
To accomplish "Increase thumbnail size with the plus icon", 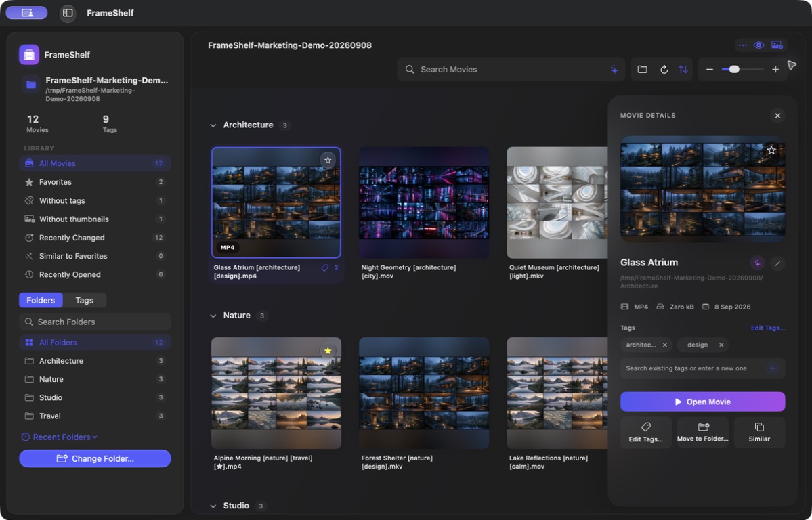I will point(775,70).
